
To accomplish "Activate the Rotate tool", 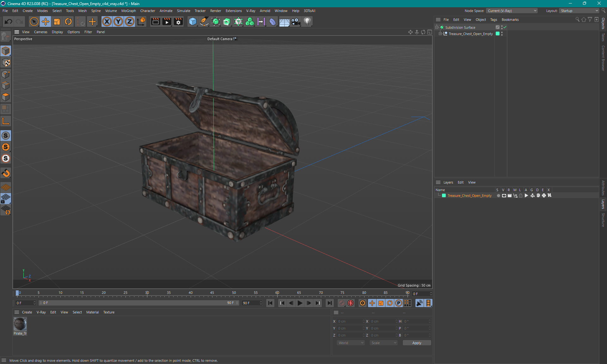I will (68, 21).
